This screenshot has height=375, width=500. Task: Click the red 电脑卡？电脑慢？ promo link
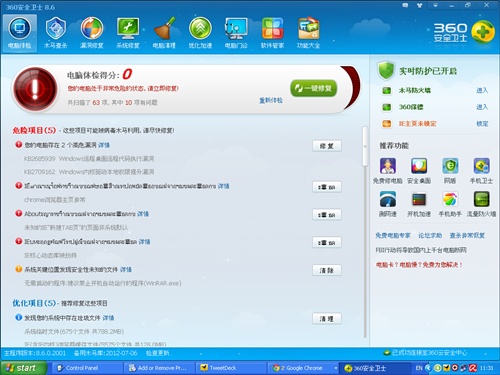coord(419,265)
